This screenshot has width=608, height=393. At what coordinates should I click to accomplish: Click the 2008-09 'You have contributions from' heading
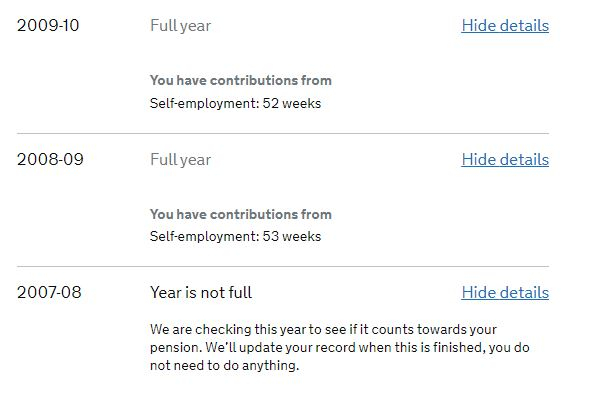[241, 214]
